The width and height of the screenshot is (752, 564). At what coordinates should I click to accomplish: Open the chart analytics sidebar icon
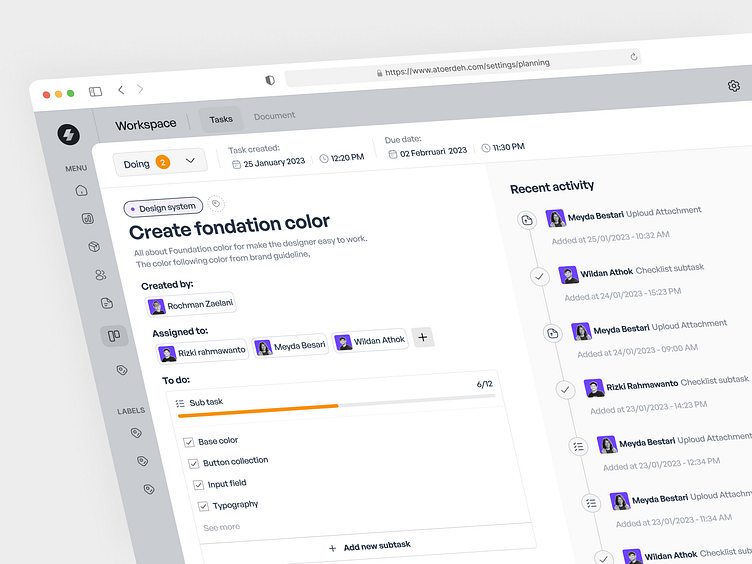pos(87,218)
